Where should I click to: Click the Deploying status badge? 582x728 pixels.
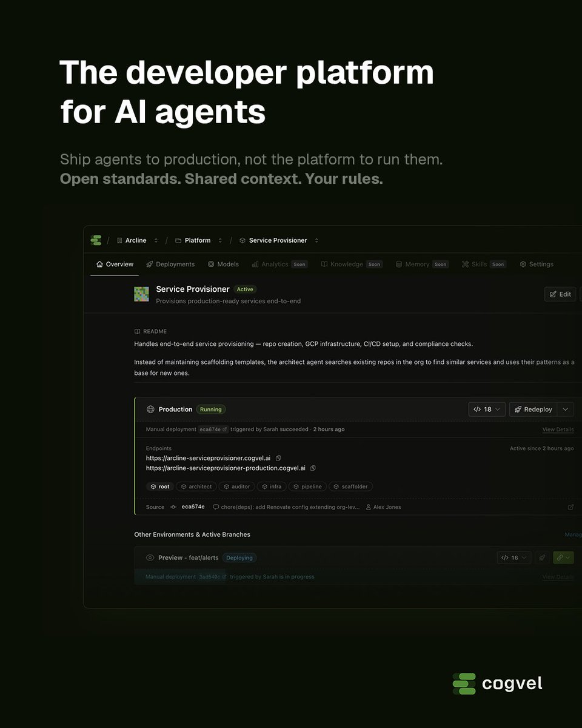point(239,558)
